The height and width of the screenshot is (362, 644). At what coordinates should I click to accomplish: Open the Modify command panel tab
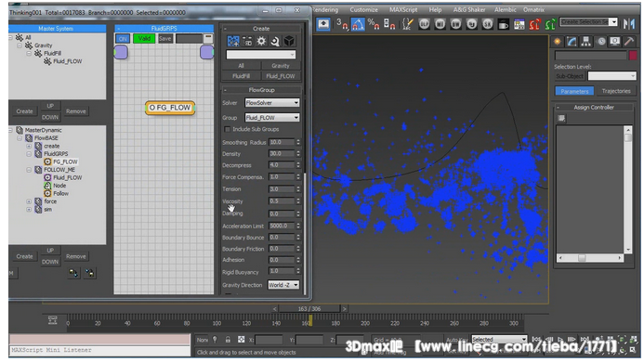point(572,41)
